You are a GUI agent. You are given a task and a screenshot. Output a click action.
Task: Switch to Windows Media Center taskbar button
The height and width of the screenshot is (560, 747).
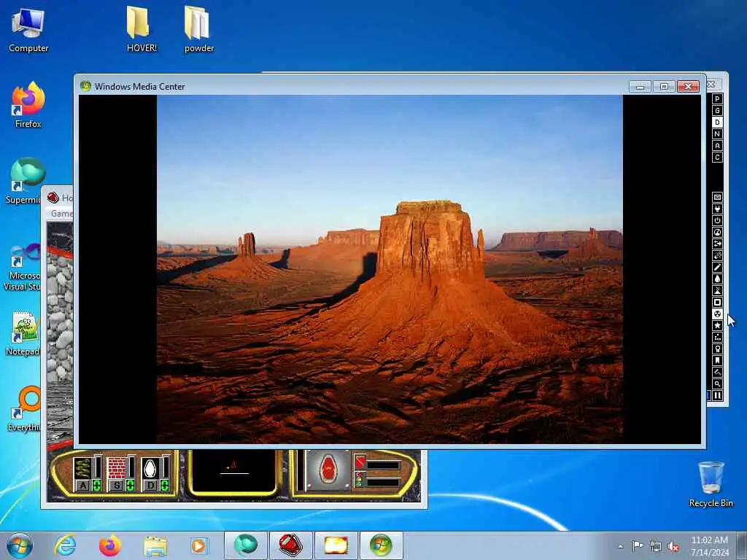tap(381, 545)
